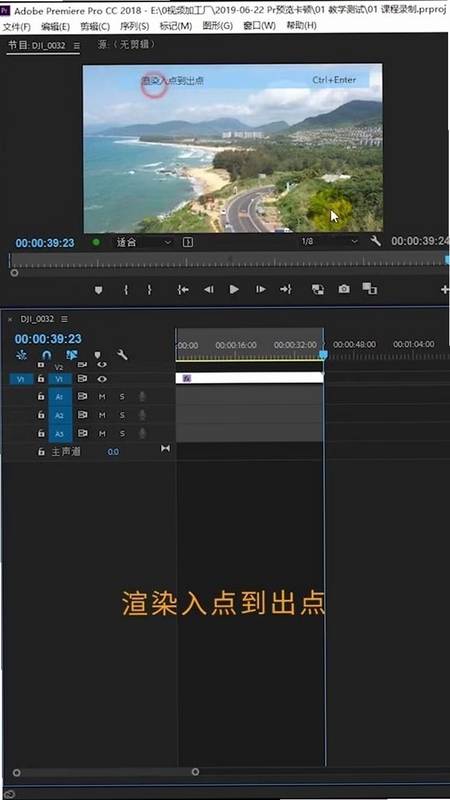Add marker in timeline header
Screen dimensions: 450x800
[x=97, y=355]
